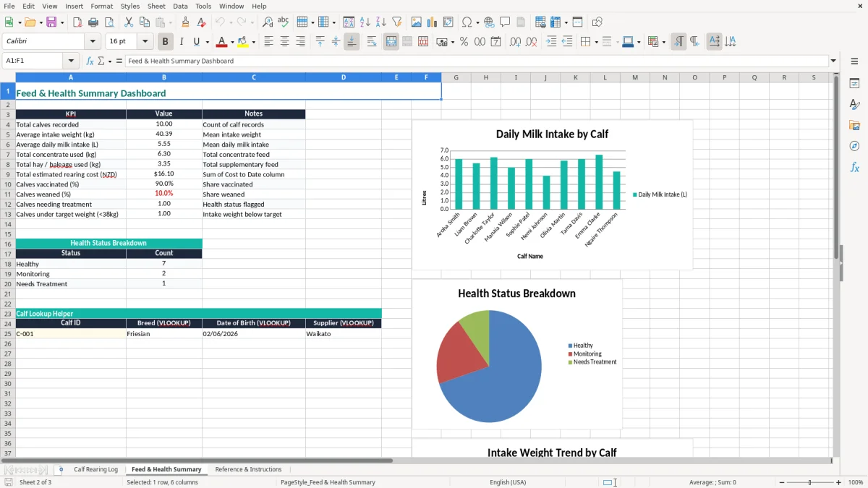Click the Insert Chart icon
Viewport: 868px width, 488px height.
click(x=433, y=22)
